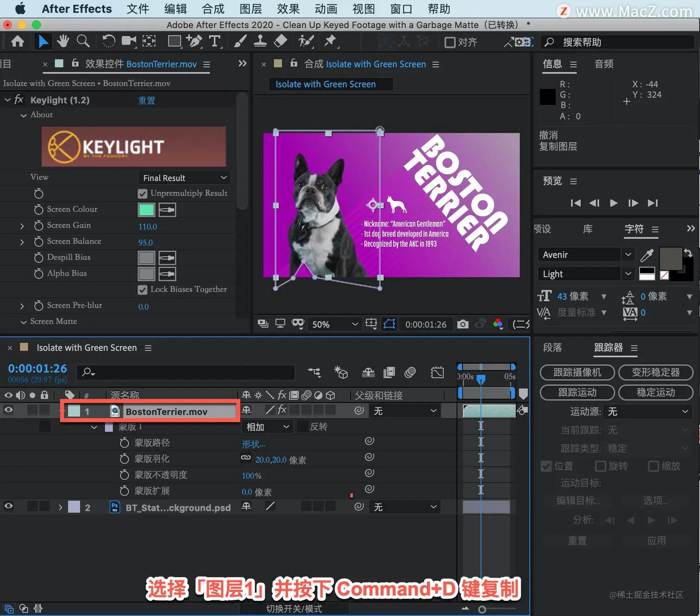The height and width of the screenshot is (616, 700).
Task: Switch to the 音频 tab
Action: pyautogui.click(x=604, y=64)
